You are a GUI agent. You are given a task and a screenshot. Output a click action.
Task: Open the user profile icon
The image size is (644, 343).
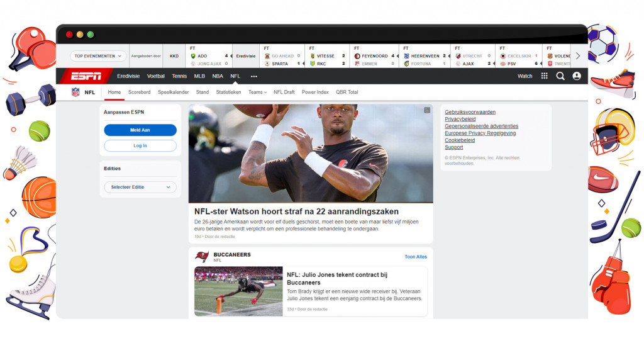577,76
